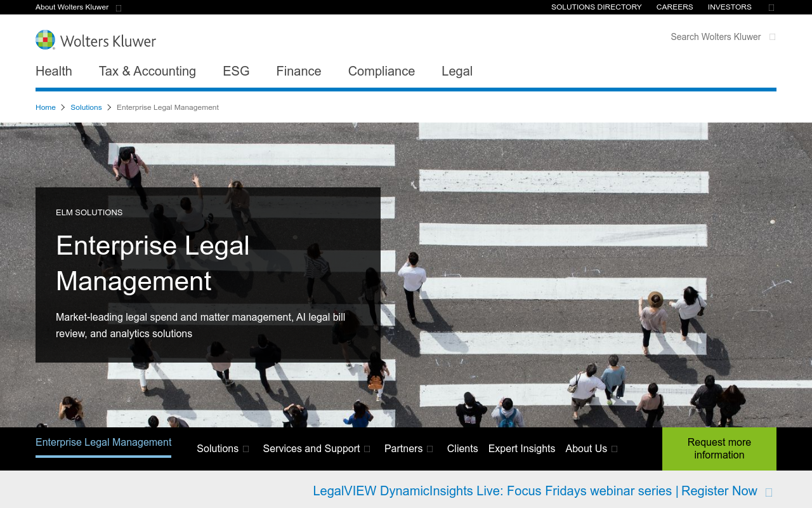Open the Tax & Accounting menu
This screenshot has width=812, height=508.
147,71
